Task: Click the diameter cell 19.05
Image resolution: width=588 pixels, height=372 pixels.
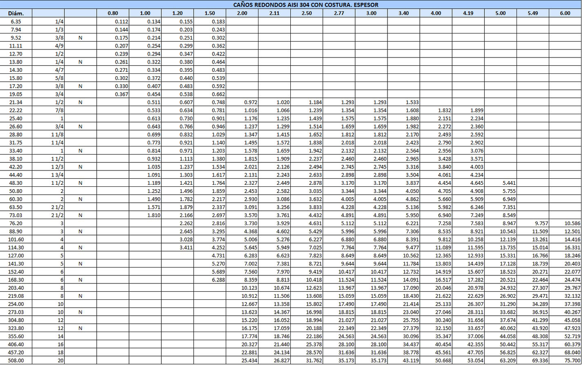Action: click(x=16, y=94)
